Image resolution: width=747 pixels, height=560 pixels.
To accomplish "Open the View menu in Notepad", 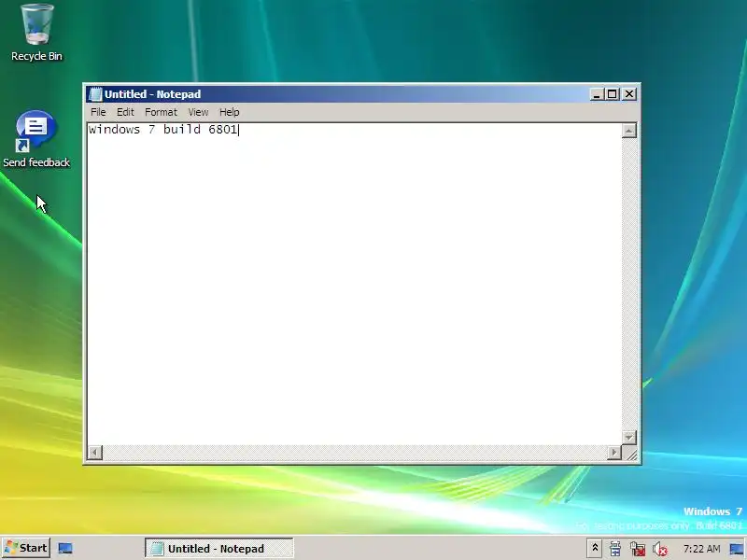I will coord(198,112).
